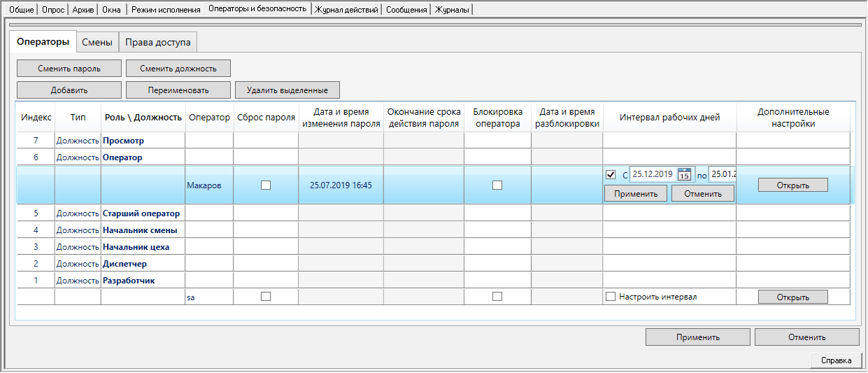Click the Добавить button
This screenshot has height=373, width=868.
(x=69, y=90)
